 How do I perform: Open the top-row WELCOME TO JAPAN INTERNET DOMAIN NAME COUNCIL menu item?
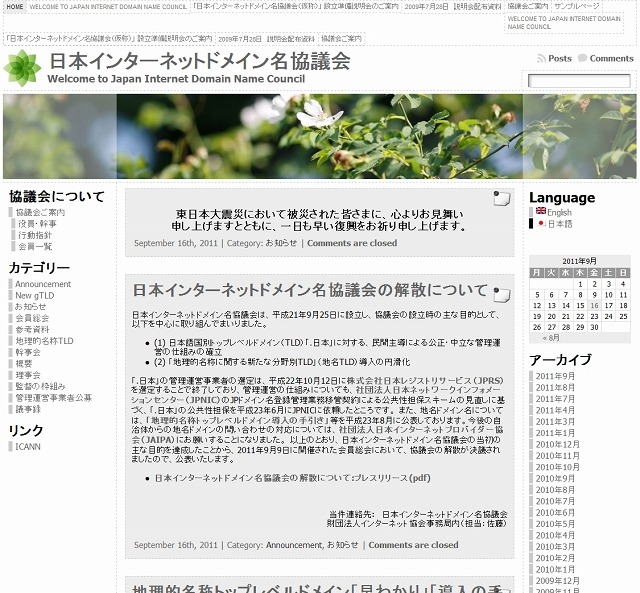[108, 7]
